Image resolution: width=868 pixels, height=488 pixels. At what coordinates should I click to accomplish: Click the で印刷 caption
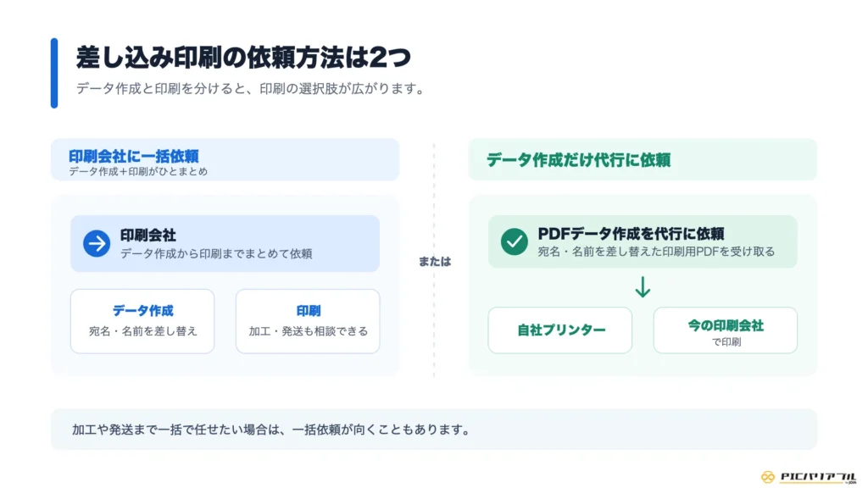click(x=726, y=342)
